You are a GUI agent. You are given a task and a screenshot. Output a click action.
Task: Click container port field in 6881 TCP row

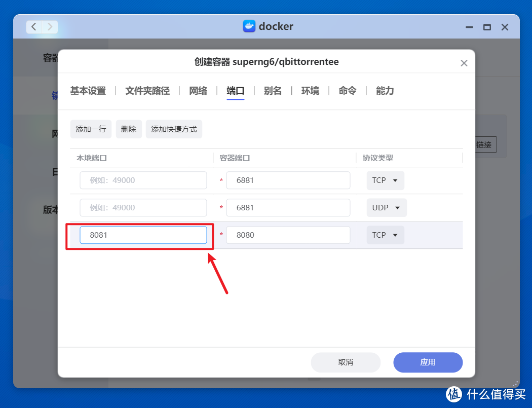pyautogui.click(x=288, y=180)
